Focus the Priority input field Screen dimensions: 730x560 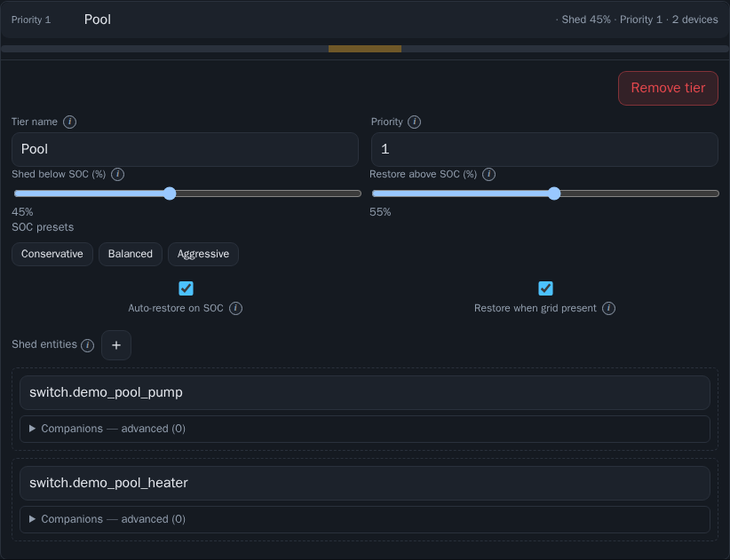click(x=544, y=149)
